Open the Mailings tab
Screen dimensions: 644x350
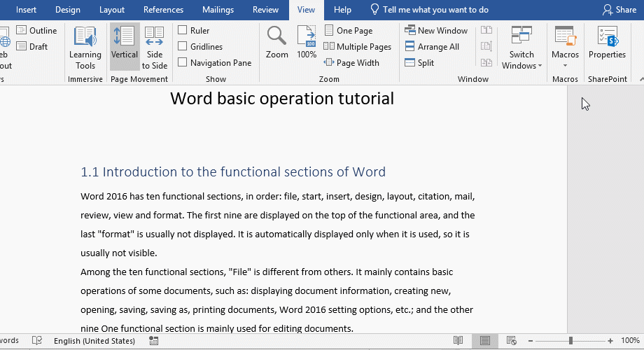(x=218, y=9)
